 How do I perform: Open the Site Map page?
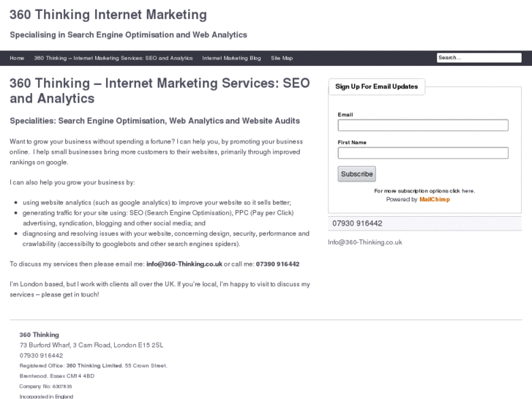pyautogui.click(x=282, y=58)
